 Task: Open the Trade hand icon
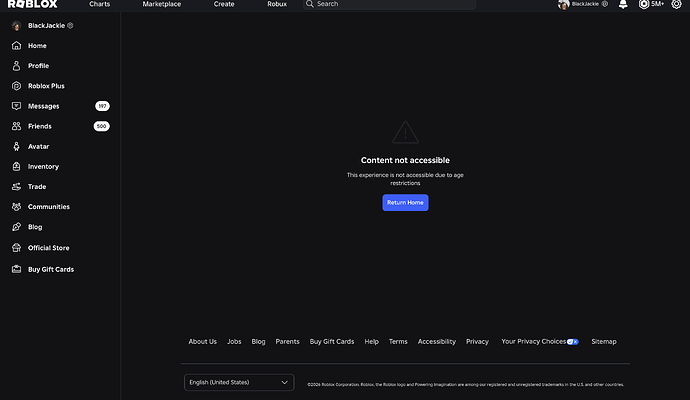pos(16,187)
